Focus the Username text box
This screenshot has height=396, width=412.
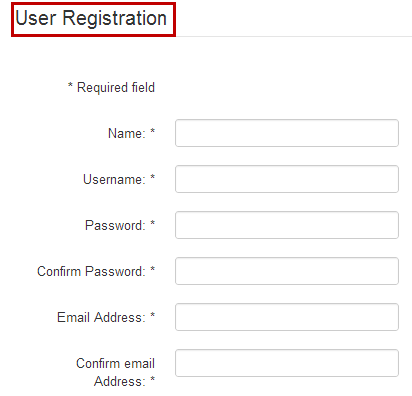pos(287,179)
